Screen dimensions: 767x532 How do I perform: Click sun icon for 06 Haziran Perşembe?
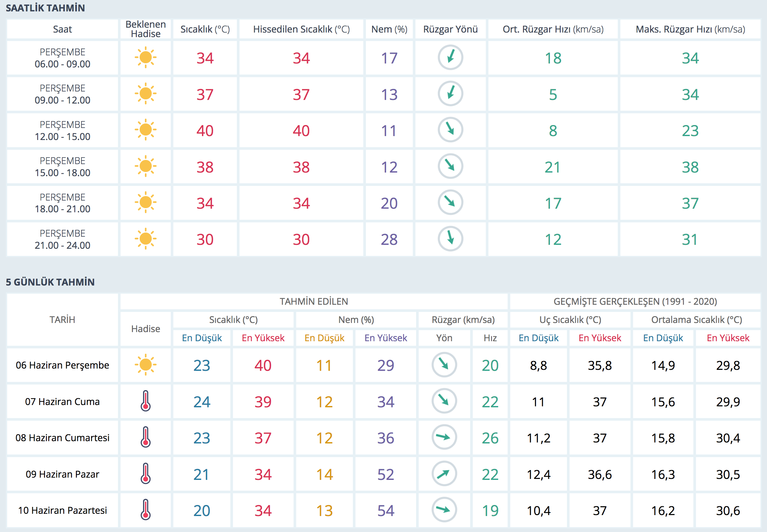(x=145, y=365)
